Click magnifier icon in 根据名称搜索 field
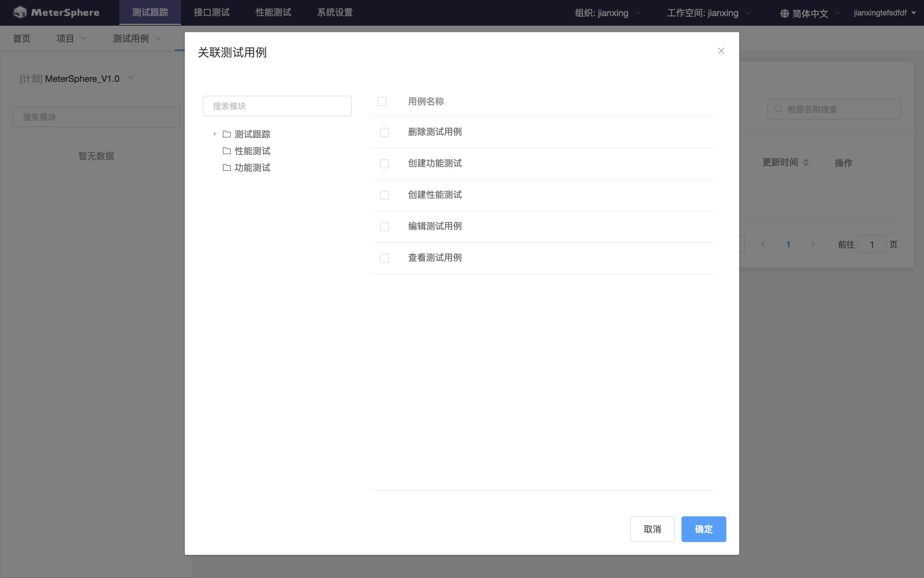The height and width of the screenshot is (578, 924). click(x=779, y=109)
